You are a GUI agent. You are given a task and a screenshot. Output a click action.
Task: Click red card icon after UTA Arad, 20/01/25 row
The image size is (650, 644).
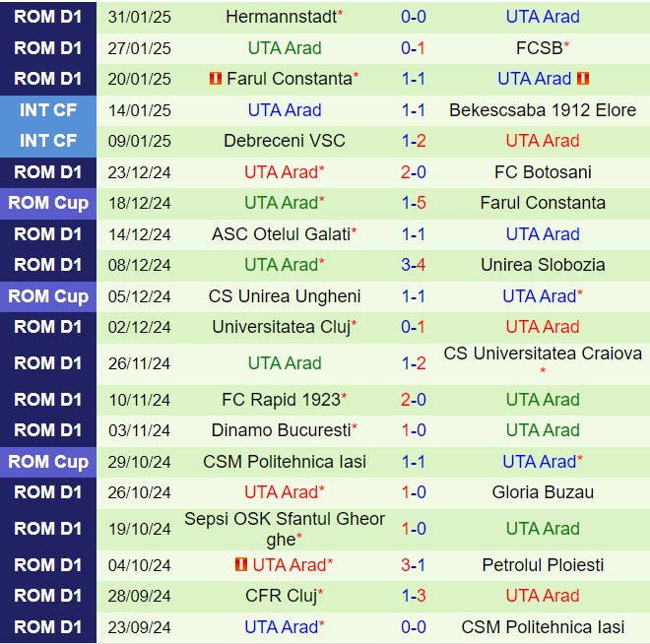pyautogui.click(x=582, y=79)
